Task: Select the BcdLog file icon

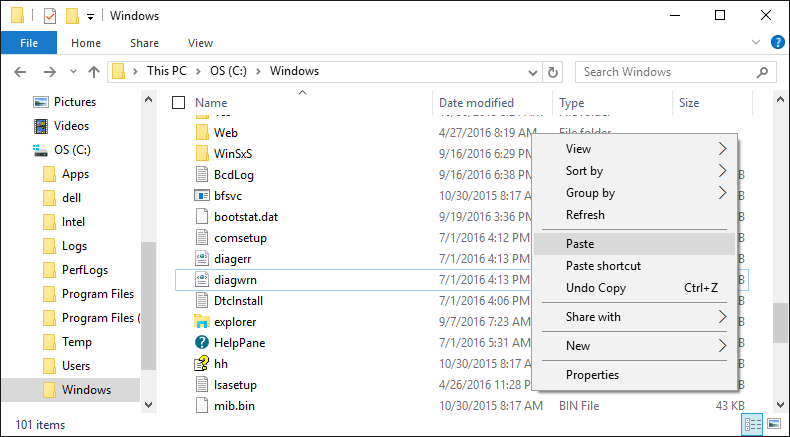Action: 202,174
